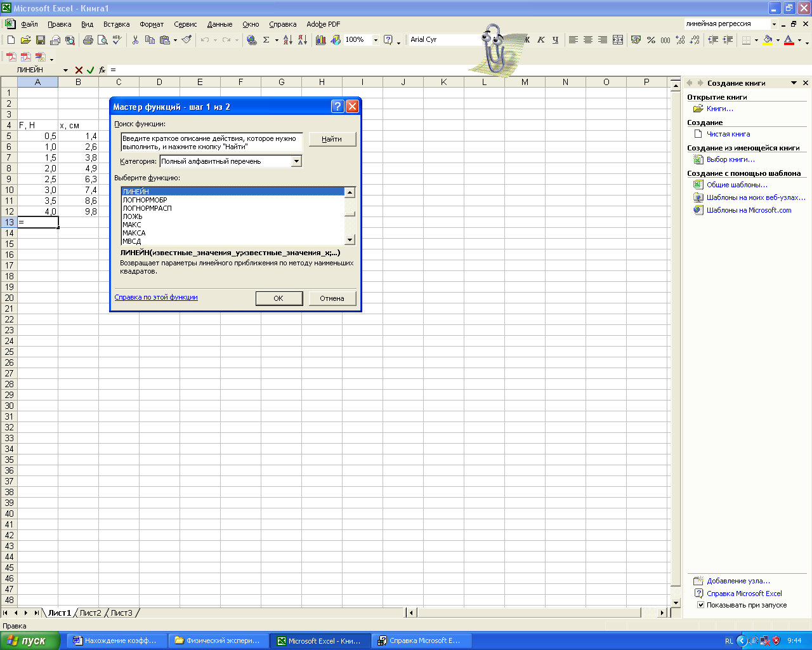Screen dimensions: 812x650
Task: Open the font color dropdown arrow
Action: [x=799, y=40]
